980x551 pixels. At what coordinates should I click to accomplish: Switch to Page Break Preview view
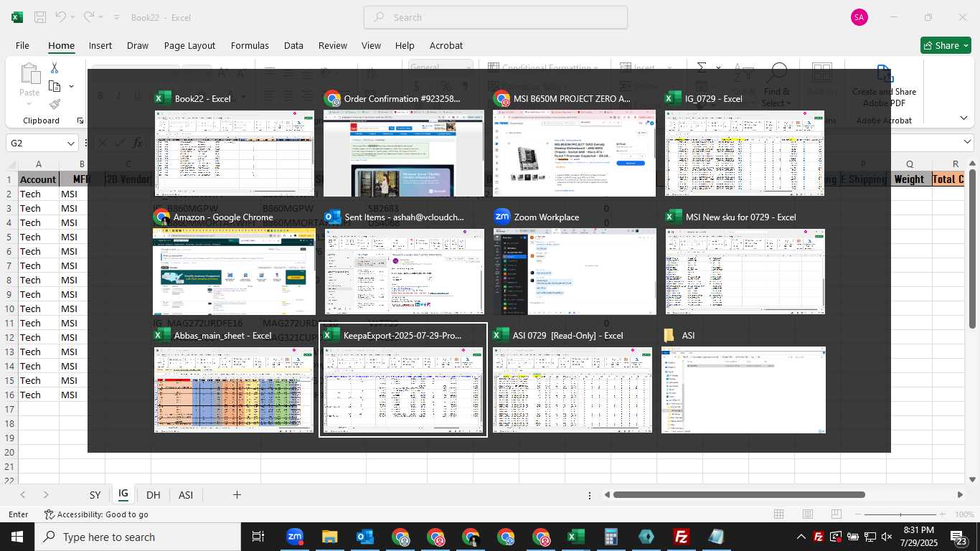click(x=837, y=514)
